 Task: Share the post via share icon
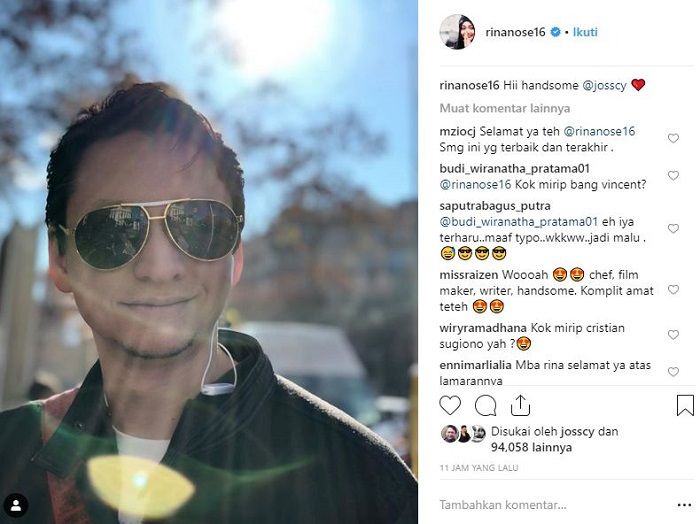tap(520, 405)
